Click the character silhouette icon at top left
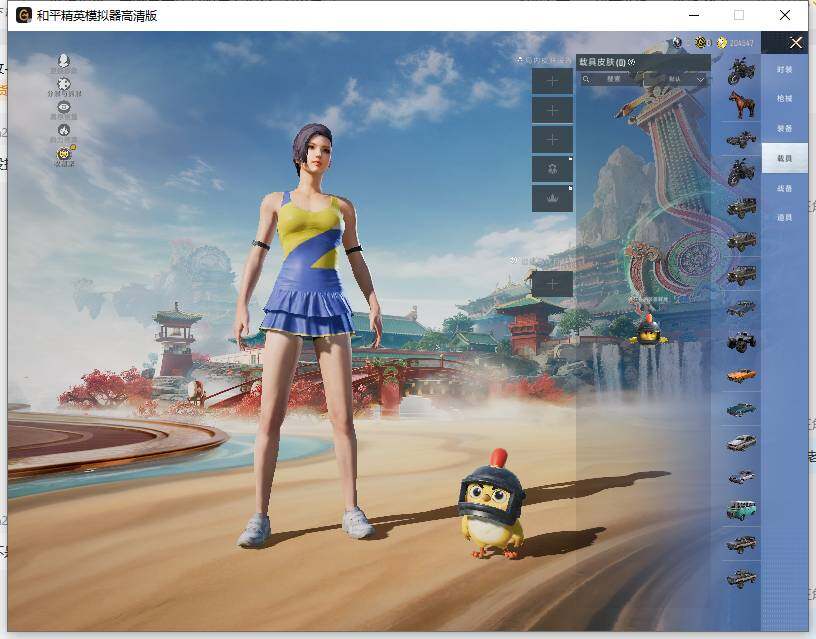The width and height of the screenshot is (816, 639). point(64,62)
